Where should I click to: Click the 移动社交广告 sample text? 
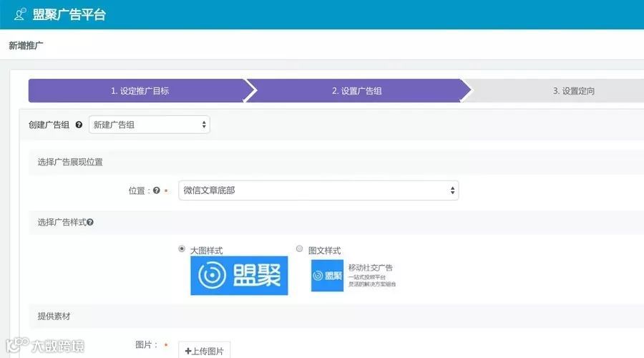(x=371, y=268)
